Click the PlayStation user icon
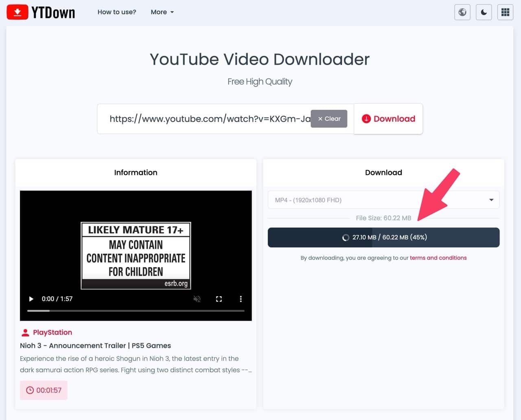 [x=25, y=332]
